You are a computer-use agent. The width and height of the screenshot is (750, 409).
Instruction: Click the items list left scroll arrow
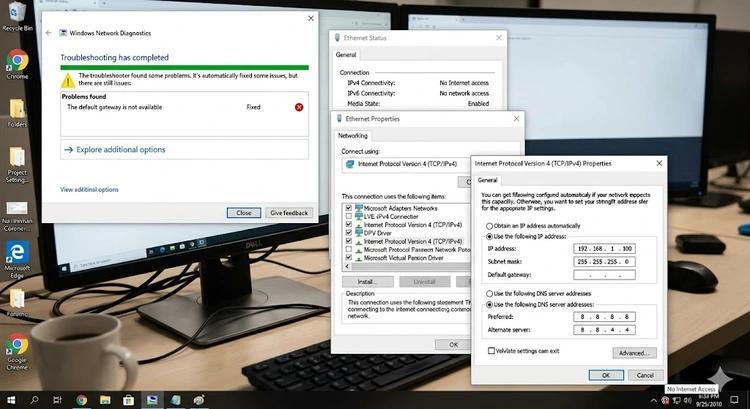(x=347, y=266)
